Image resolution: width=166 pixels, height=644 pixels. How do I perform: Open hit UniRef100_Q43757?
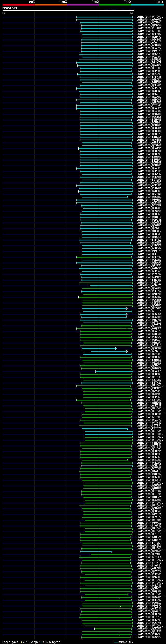pyautogui.click(x=149, y=25)
